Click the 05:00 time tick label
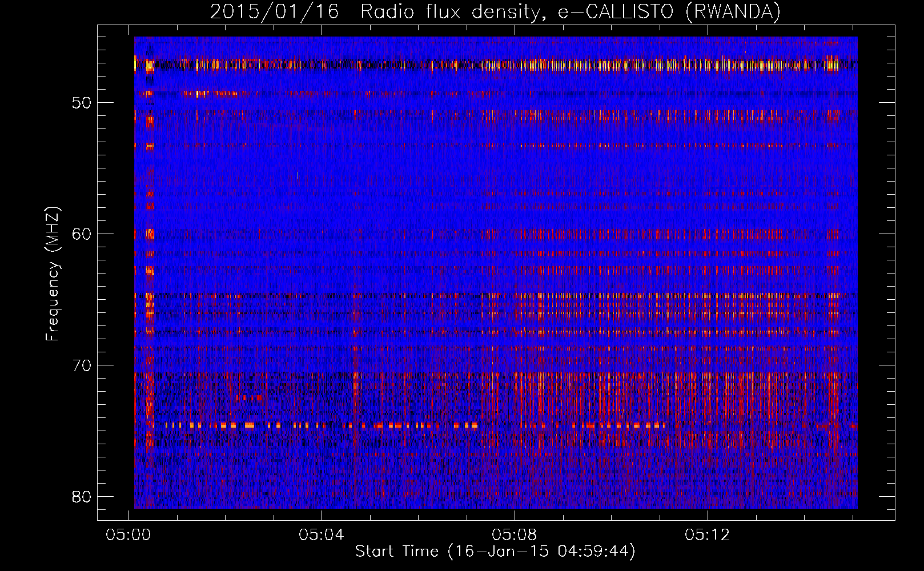924x571 pixels. [x=128, y=534]
